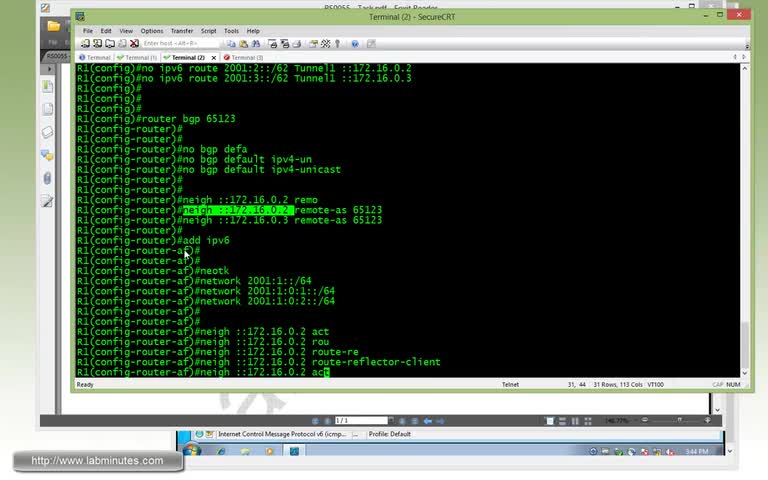Click the Enter host input field
This screenshot has width=768, height=480.
[179, 44]
